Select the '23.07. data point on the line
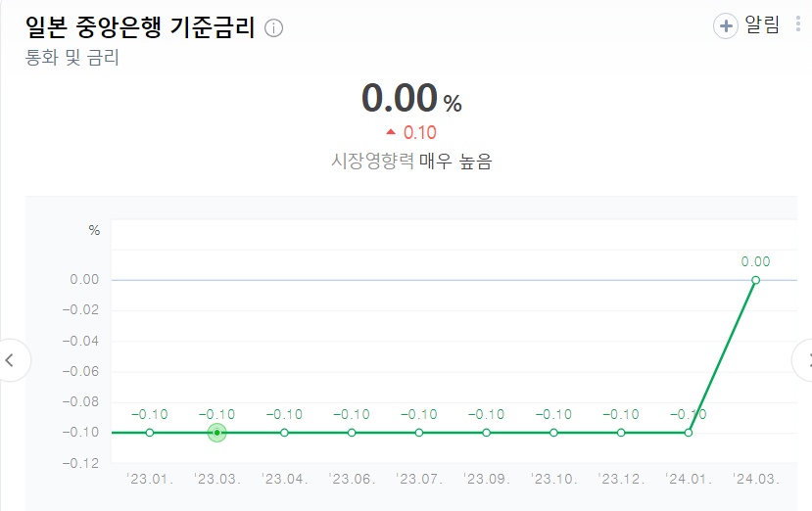Screen dimensions: 812x511 click(x=419, y=432)
